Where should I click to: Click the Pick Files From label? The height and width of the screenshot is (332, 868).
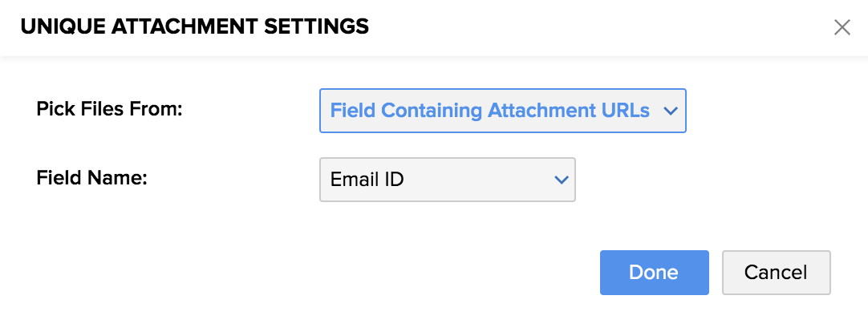[110, 108]
